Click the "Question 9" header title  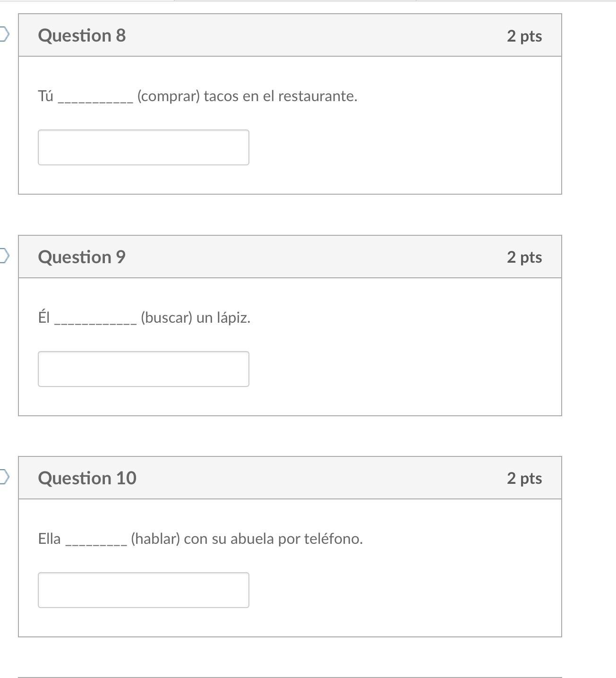(x=82, y=257)
